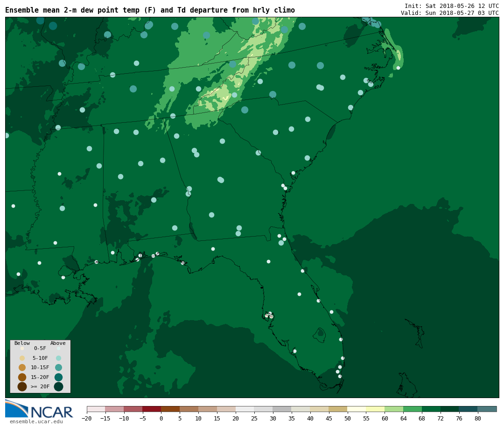The image size is (504, 427).
Task: Click the below 0-5F legend dot
Action: pyautogui.click(x=22, y=348)
